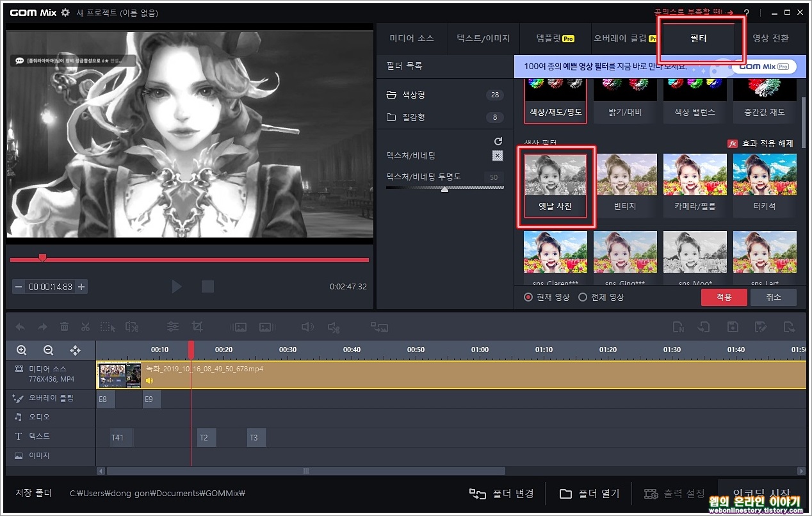Click the speaker volume icon in toolbar
The height and width of the screenshot is (516, 812).
307,327
